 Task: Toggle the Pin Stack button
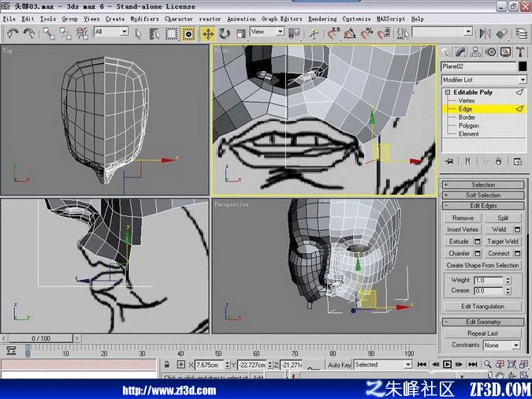tap(449, 162)
